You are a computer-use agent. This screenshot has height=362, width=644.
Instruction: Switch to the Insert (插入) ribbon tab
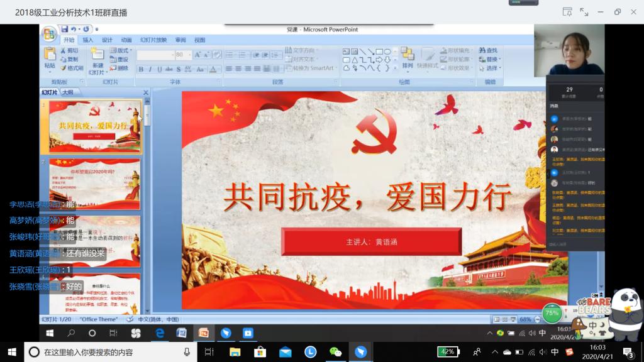88,40
